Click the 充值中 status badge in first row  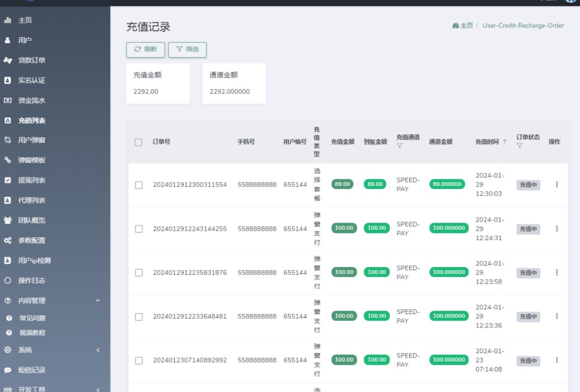pos(528,185)
